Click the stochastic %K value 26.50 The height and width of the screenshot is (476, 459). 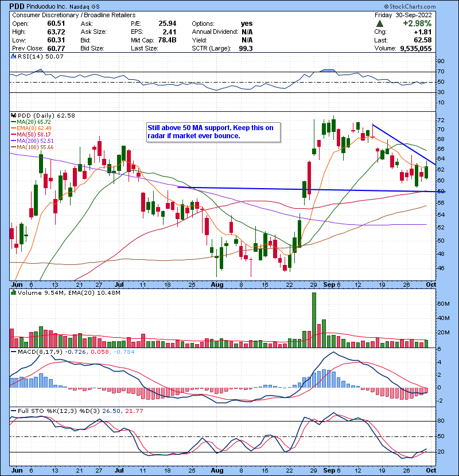pos(111,411)
